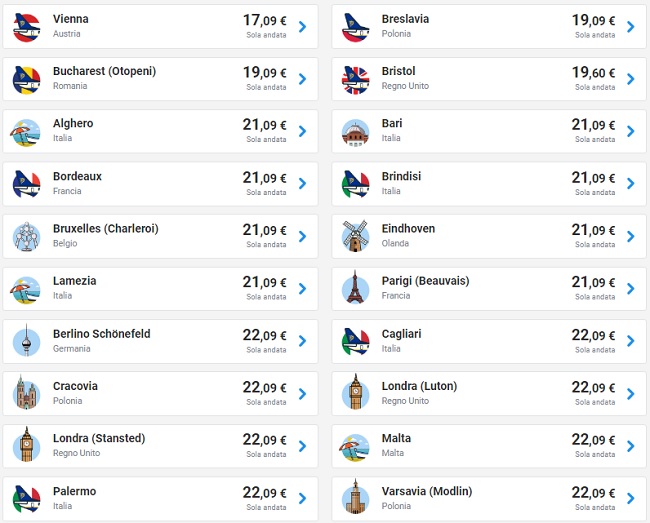The height and width of the screenshot is (523, 650).
Task: Select the Londra (Stansted) destination name
Action: (99, 438)
